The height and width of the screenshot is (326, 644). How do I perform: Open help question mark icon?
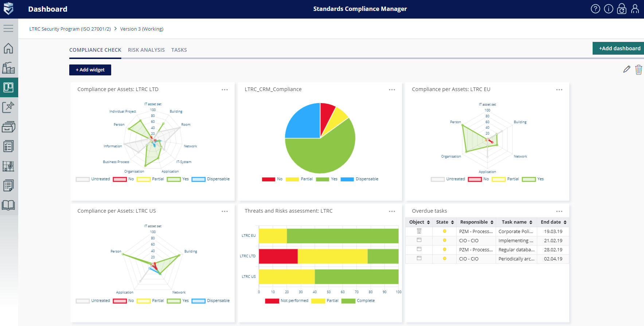click(x=596, y=9)
